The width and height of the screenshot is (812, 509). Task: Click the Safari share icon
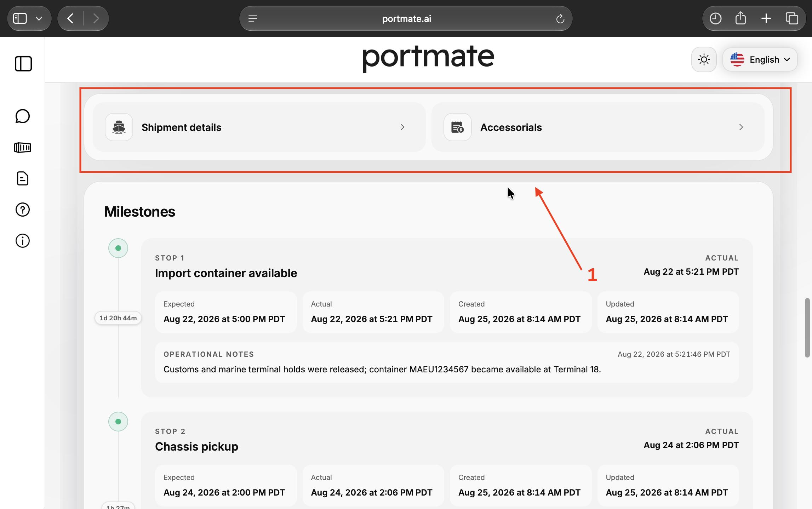pos(740,18)
